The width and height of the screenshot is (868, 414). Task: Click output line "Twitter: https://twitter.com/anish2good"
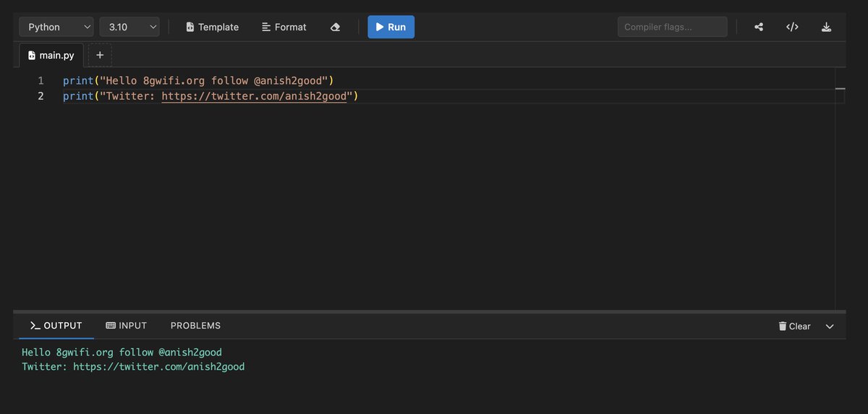133,367
